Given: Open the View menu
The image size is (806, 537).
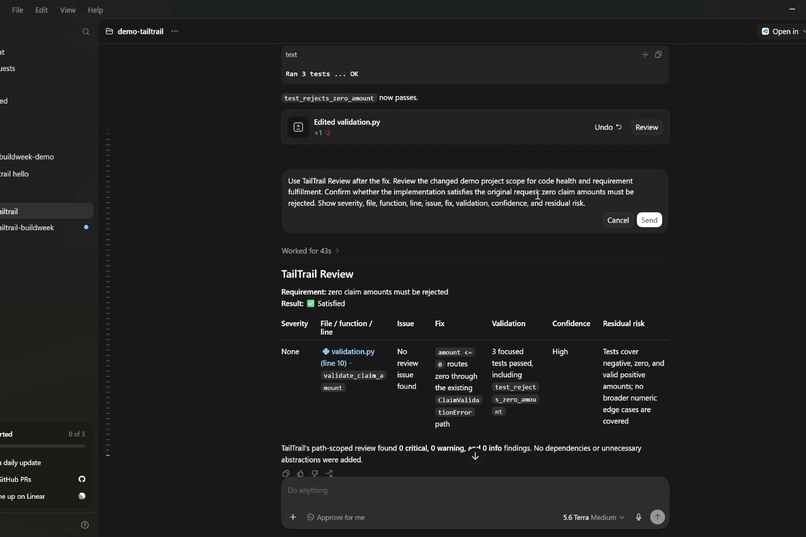Looking at the screenshot, I should click(67, 10).
